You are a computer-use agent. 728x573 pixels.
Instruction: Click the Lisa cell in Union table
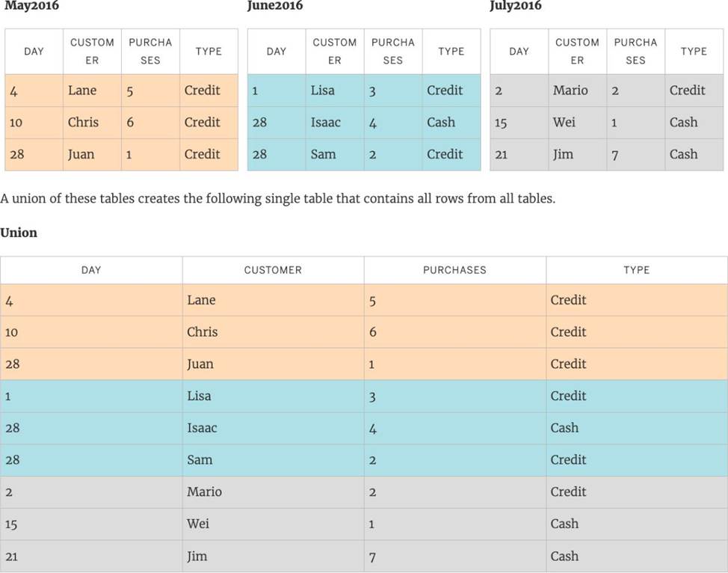point(273,396)
